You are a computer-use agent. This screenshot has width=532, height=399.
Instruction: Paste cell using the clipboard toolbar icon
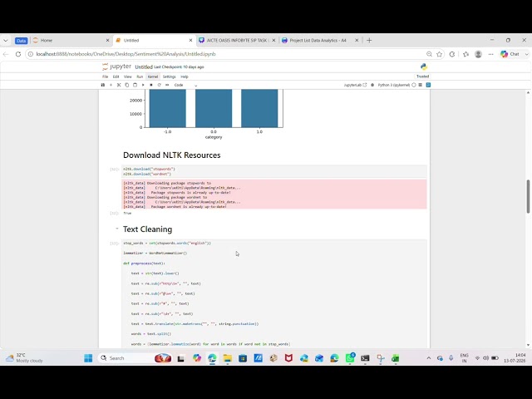(x=135, y=85)
